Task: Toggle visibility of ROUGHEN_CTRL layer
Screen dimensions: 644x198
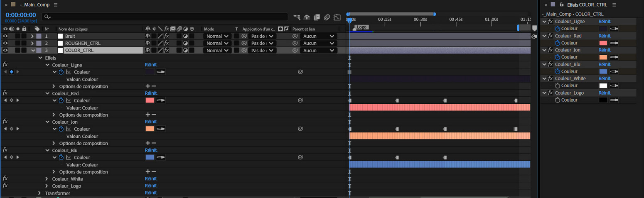Action: (x=5, y=43)
